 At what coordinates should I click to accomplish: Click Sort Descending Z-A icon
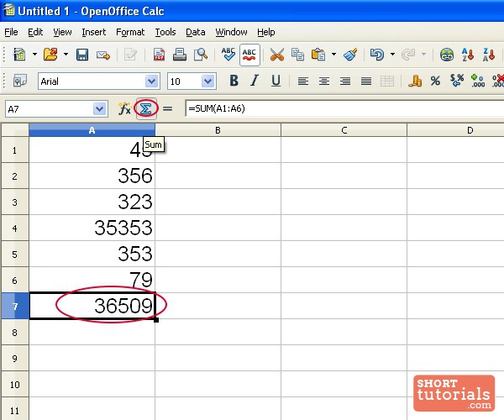coord(489,55)
